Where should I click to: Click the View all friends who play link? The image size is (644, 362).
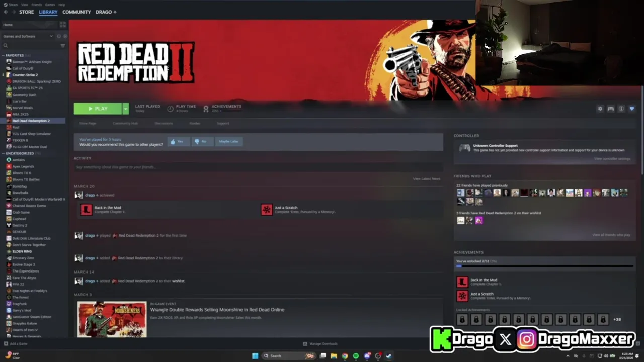611,235
